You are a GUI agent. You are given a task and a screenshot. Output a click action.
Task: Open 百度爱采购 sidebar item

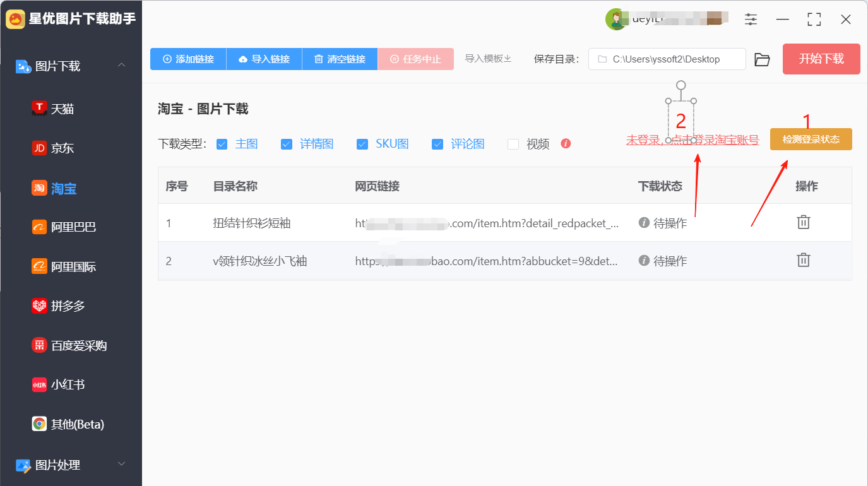point(71,345)
